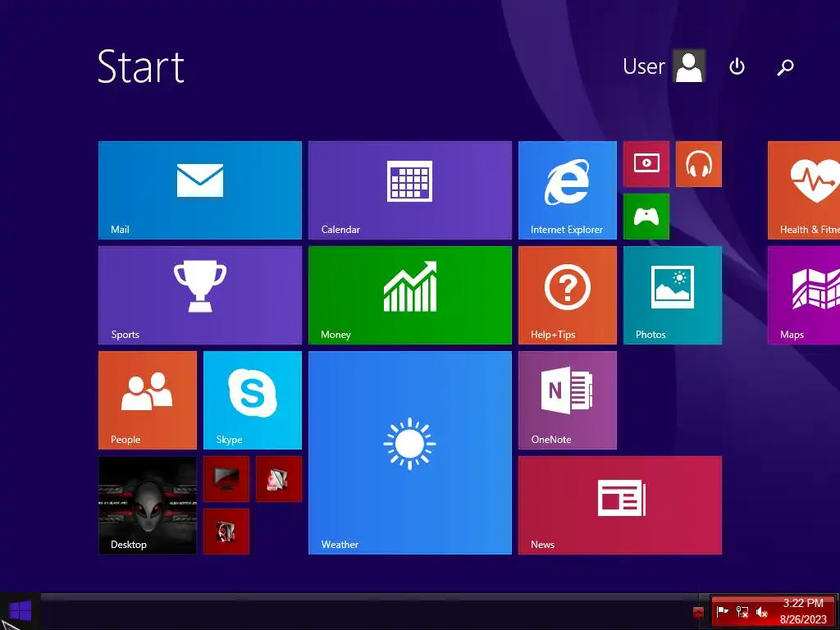Open the Calendar tile
This screenshot has width=840, height=630.
(x=410, y=190)
